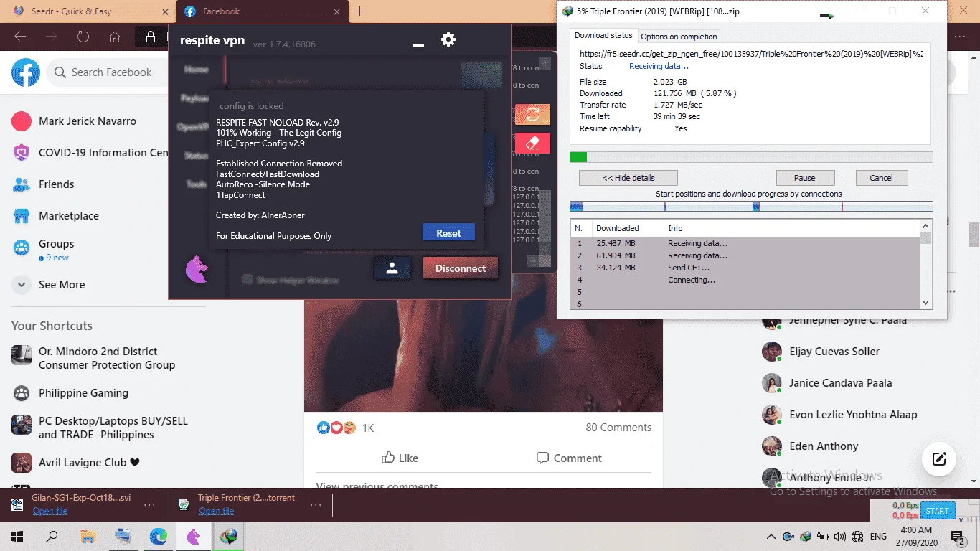Open COVID-19 Information Center shortcut

pyautogui.click(x=90, y=153)
